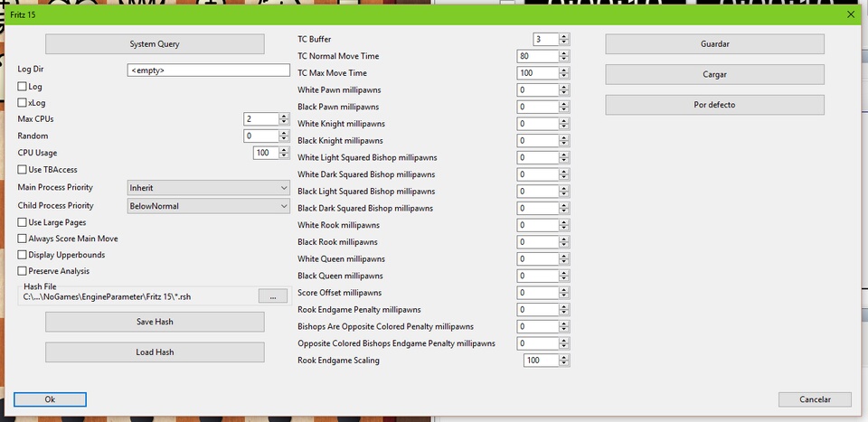The image size is (868, 422).
Task: Open the Main Process Priority dropdown
Action: click(208, 188)
